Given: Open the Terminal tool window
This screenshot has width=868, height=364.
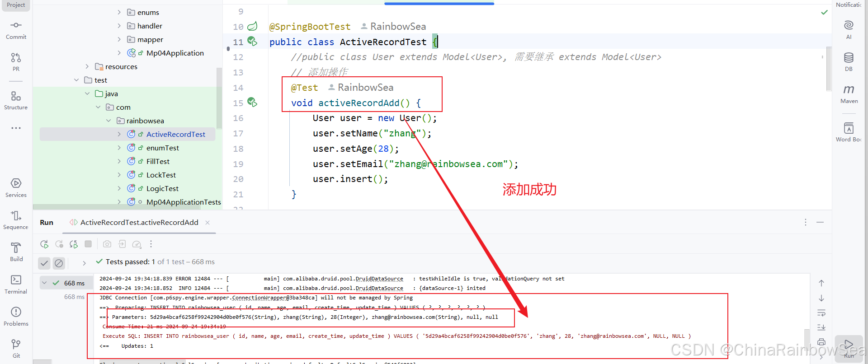Looking at the screenshot, I should pos(16,284).
